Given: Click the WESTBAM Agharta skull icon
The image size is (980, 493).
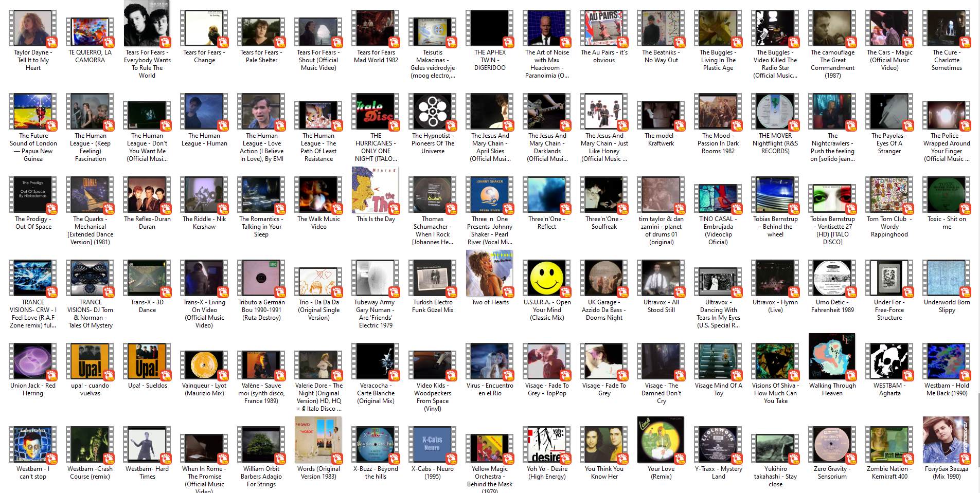Looking at the screenshot, I should pos(889,362).
